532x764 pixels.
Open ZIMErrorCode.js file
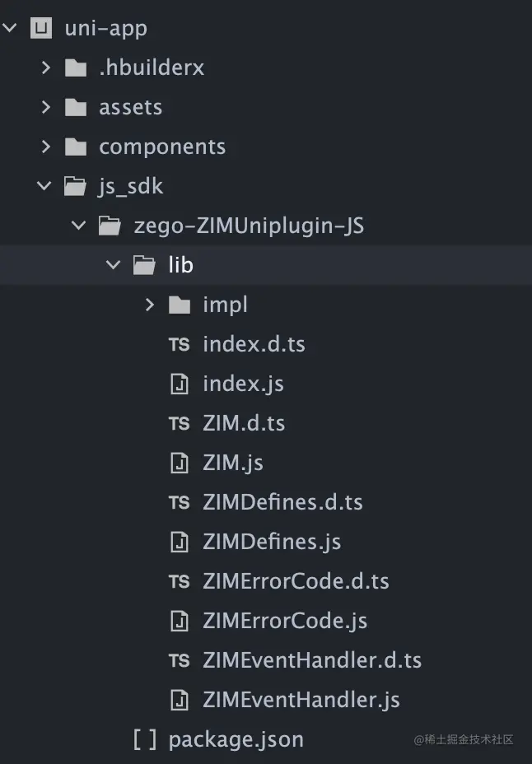pyautogui.click(x=285, y=621)
